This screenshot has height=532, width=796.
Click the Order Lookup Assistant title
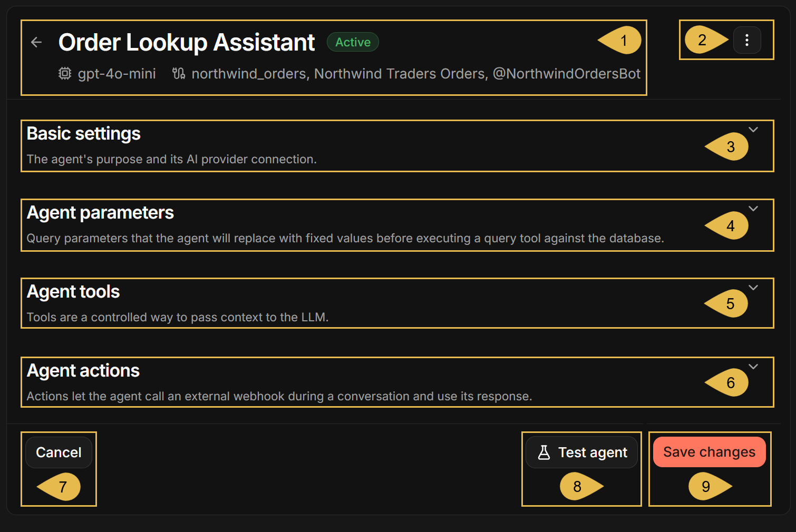click(x=187, y=42)
